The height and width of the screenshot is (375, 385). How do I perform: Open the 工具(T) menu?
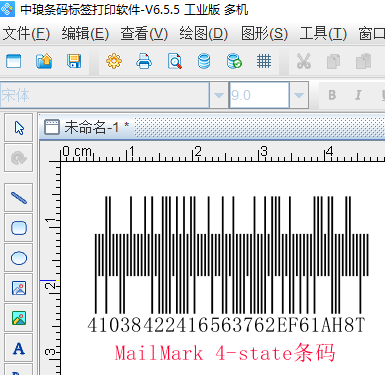point(323,34)
